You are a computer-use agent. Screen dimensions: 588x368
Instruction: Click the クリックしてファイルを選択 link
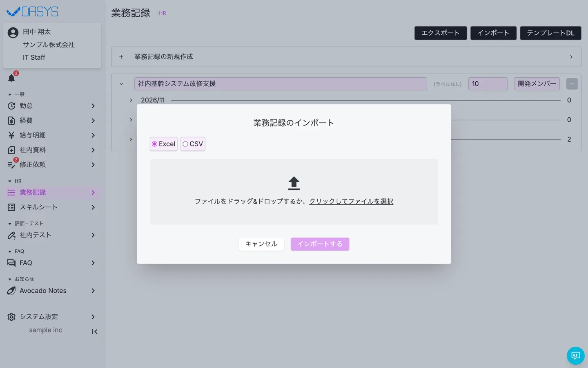pyautogui.click(x=351, y=201)
